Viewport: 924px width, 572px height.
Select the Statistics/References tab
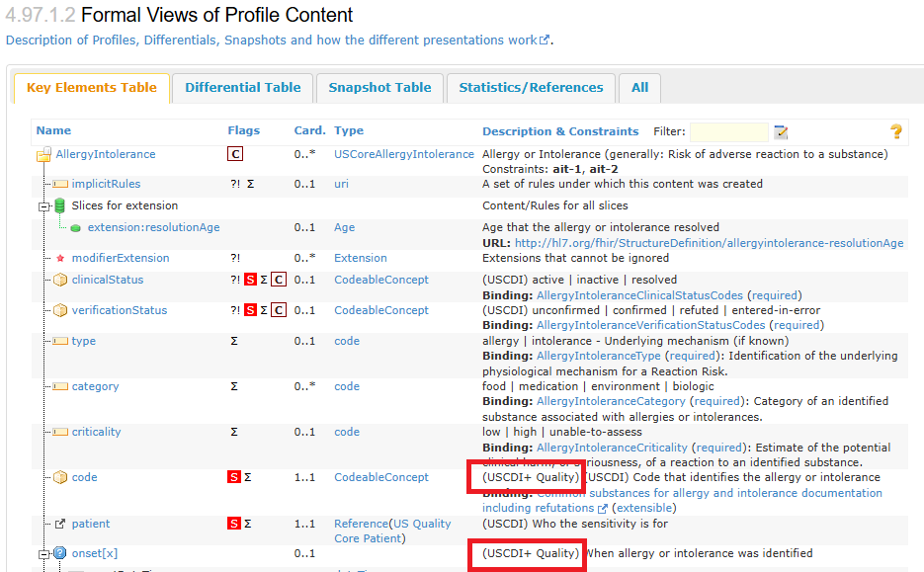tap(531, 88)
